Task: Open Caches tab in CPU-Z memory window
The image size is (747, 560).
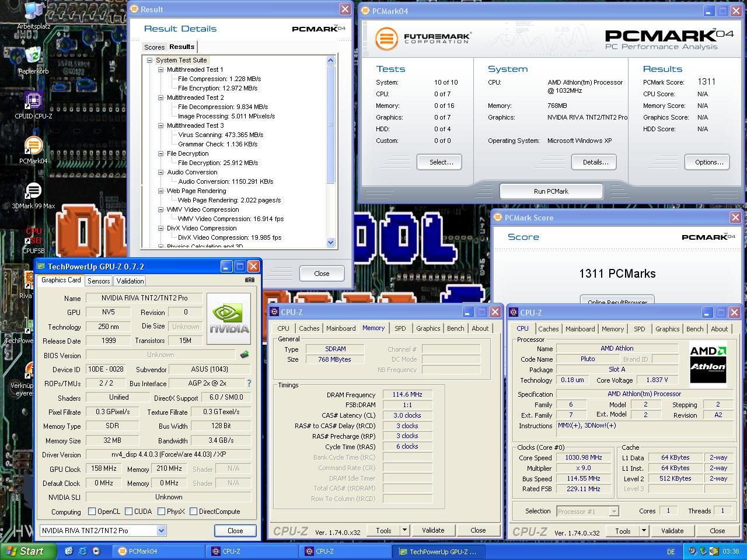Action: 309,328
